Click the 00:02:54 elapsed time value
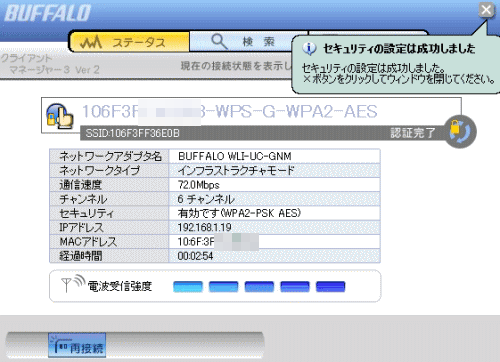The width and height of the screenshot is (500, 362). [x=195, y=256]
